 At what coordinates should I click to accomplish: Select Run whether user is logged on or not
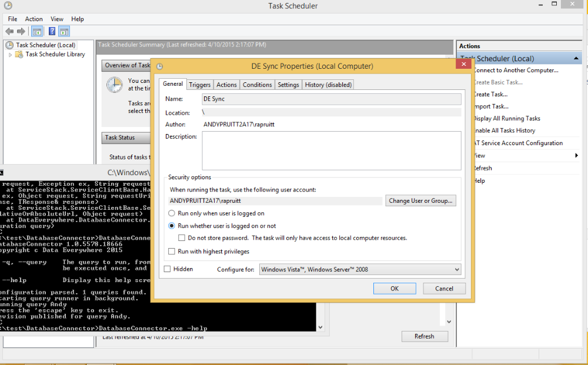pos(171,226)
